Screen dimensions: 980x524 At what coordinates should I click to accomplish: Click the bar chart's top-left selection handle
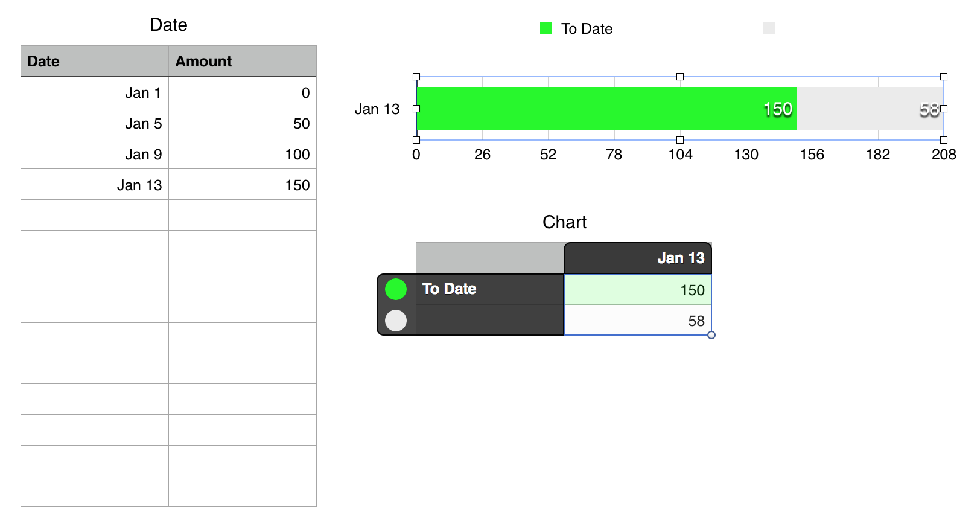tap(416, 77)
